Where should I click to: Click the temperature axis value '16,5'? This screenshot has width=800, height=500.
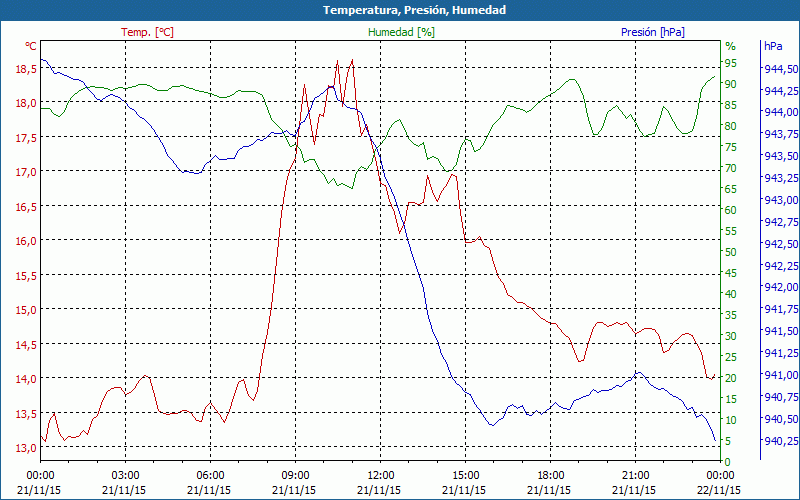coord(27,206)
